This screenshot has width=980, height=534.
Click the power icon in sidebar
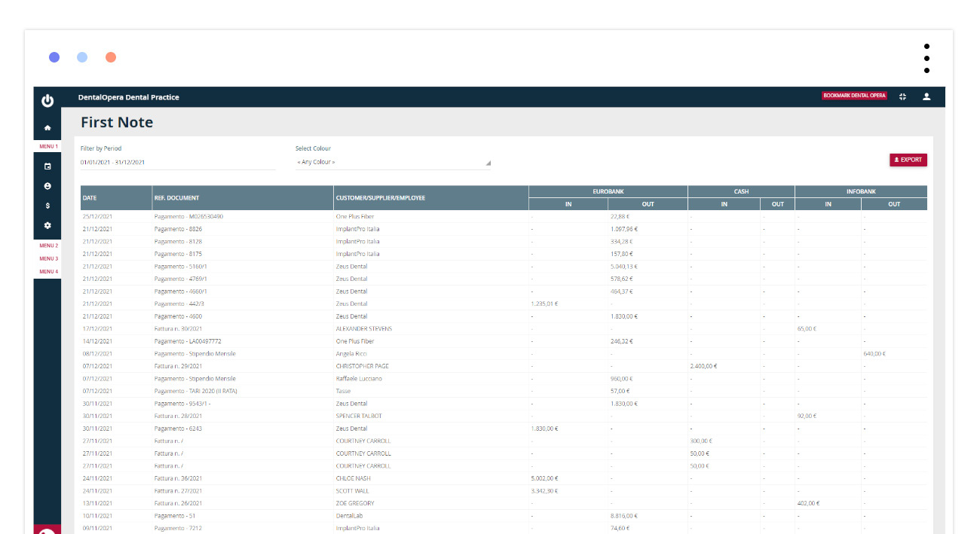(47, 100)
